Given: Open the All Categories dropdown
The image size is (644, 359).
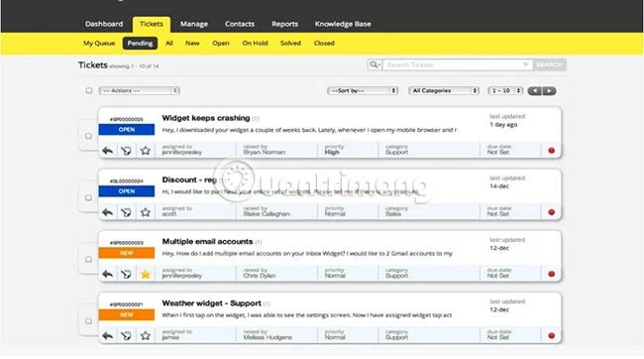Looking at the screenshot, I should [444, 90].
